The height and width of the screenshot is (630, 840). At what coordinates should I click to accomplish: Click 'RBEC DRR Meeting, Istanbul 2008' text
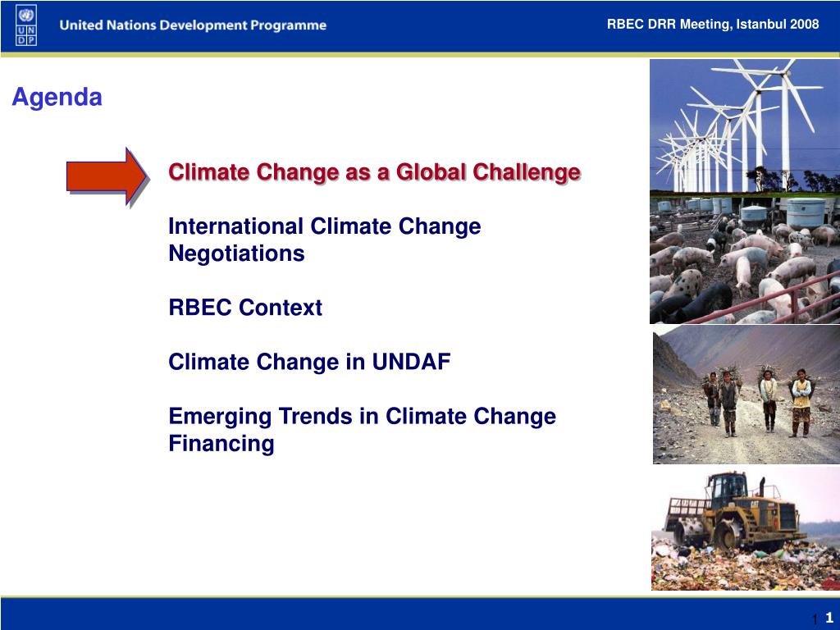(713, 24)
